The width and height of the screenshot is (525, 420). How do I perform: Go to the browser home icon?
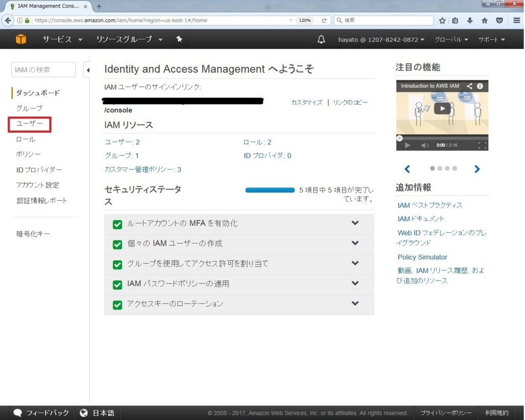pos(484,20)
